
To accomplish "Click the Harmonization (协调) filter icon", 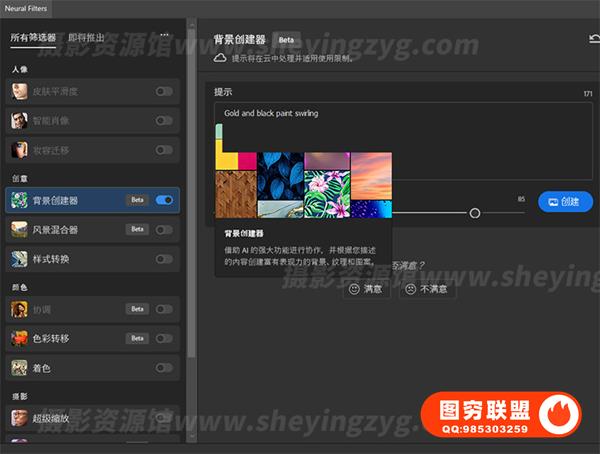I will click(19, 309).
